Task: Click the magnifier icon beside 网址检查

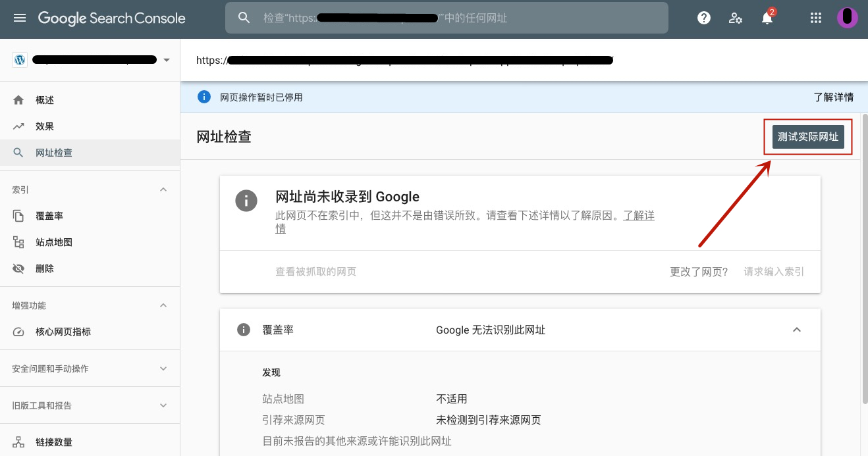Action: (18, 153)
